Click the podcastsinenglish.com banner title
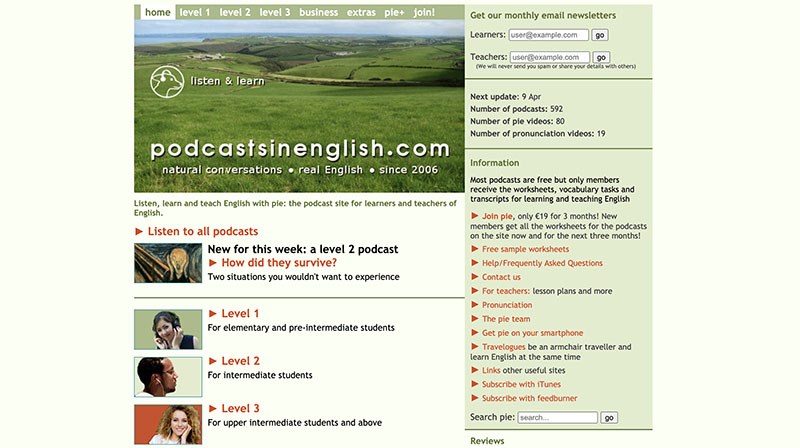This screenshot has width=800, height=448. pos(300,149)
